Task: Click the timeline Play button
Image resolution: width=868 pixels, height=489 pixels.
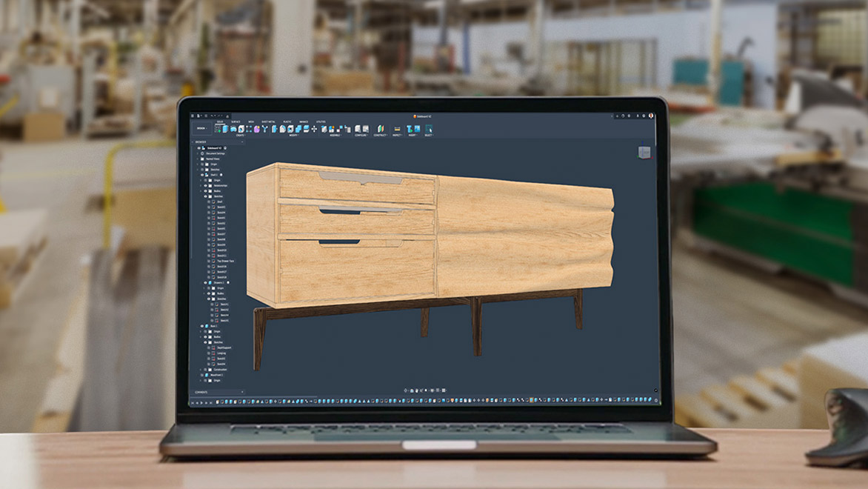Action: pos(201,402)
